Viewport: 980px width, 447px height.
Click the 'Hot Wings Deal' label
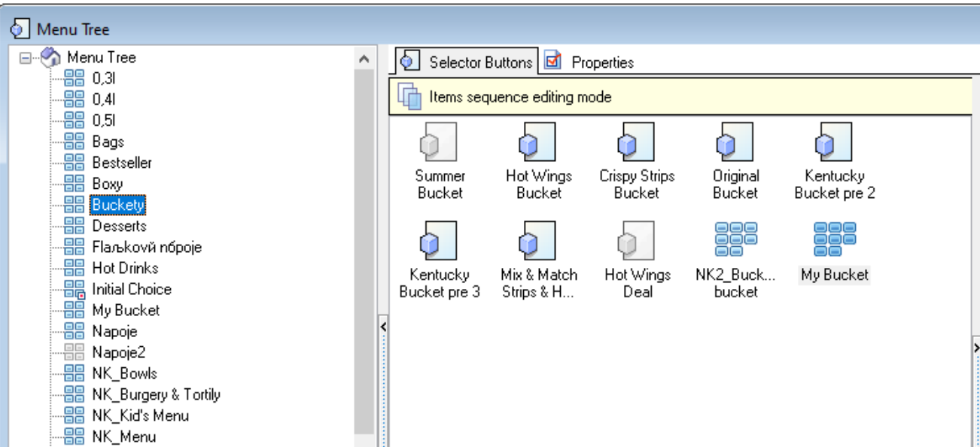tap(637, 284)
